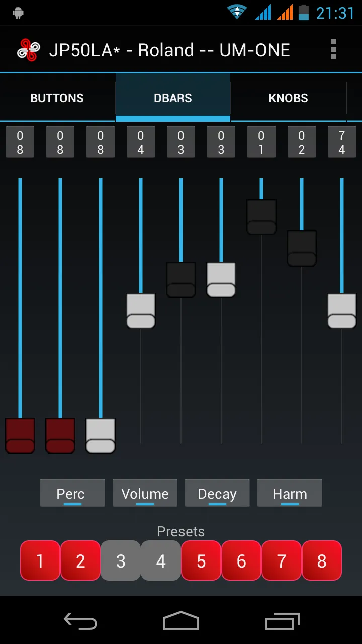362x644 pixels.
Task: Tap the title JP50LA* - Roland -- UM-ONE
Action: [x=169, y=50]
